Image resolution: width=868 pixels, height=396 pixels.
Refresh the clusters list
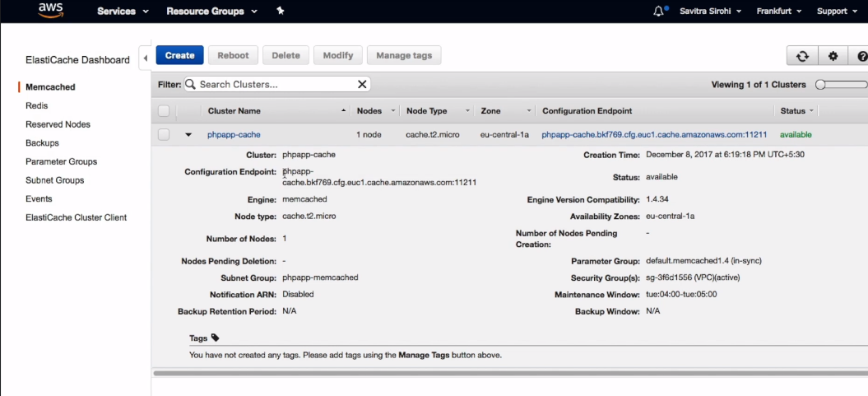point(802,56)
